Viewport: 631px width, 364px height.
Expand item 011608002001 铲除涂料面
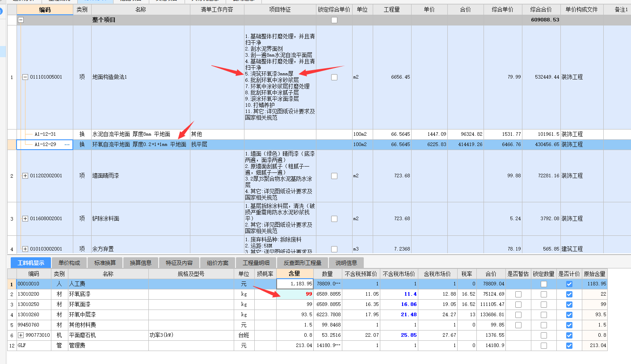click(x=25, y=219)
